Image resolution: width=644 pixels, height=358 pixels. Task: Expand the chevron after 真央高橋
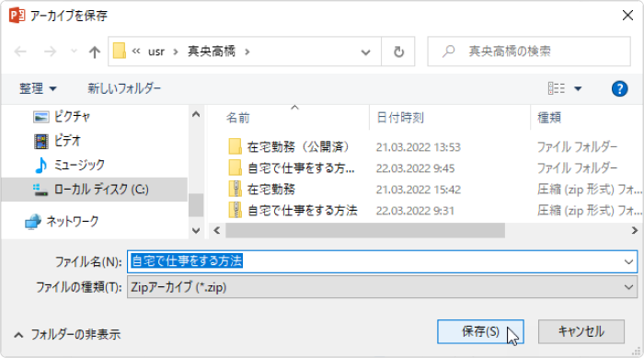247,52
